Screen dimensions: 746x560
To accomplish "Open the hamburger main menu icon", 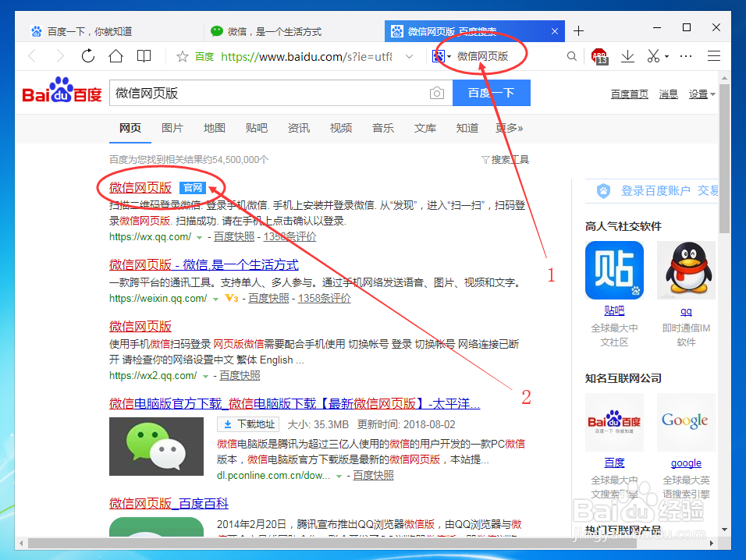I will click(714, 56).
